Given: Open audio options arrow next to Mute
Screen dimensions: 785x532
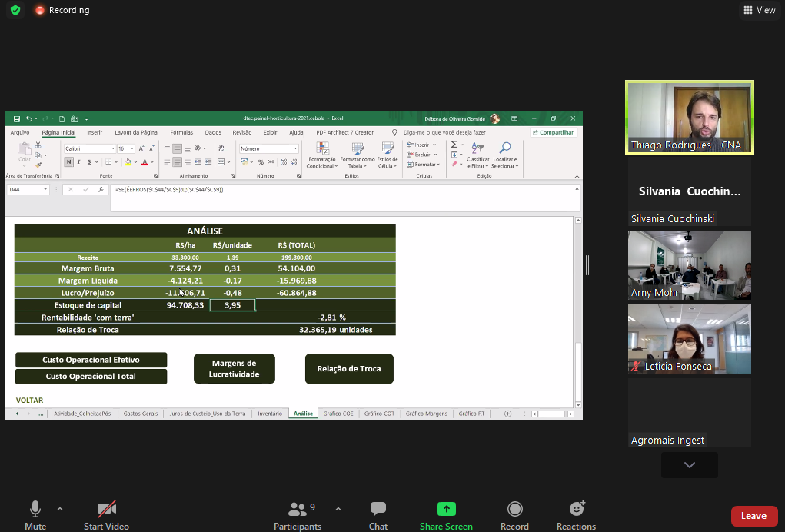Looking at the screenshot, I should coord(60,510).
